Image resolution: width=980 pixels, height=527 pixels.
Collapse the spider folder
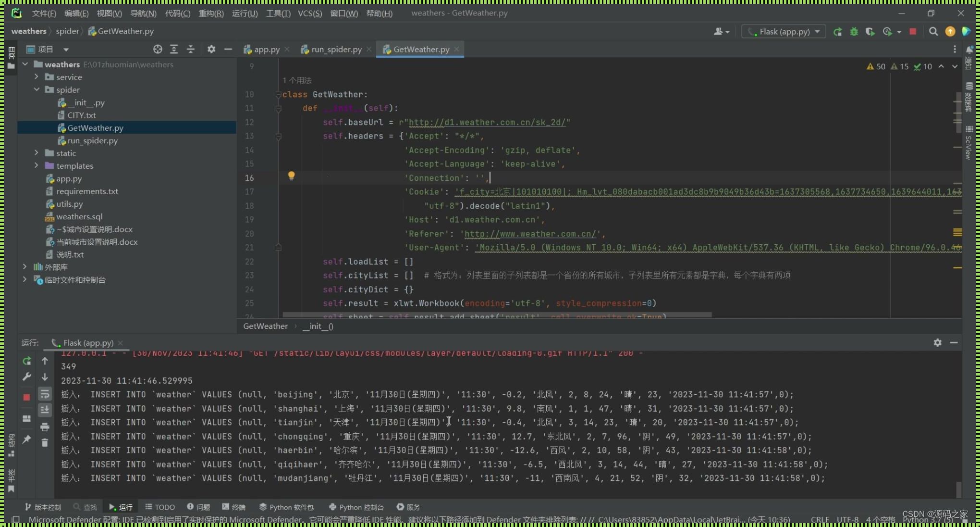point(37,89)
